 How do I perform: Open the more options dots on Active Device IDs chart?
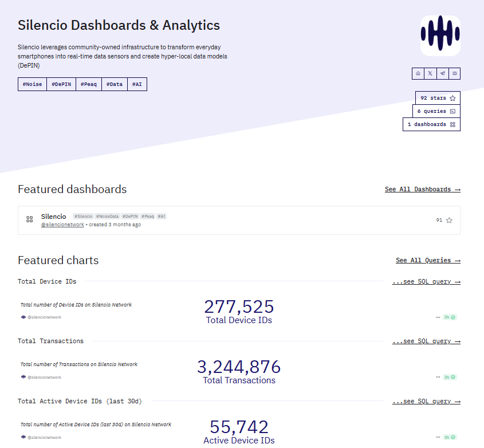438,437
